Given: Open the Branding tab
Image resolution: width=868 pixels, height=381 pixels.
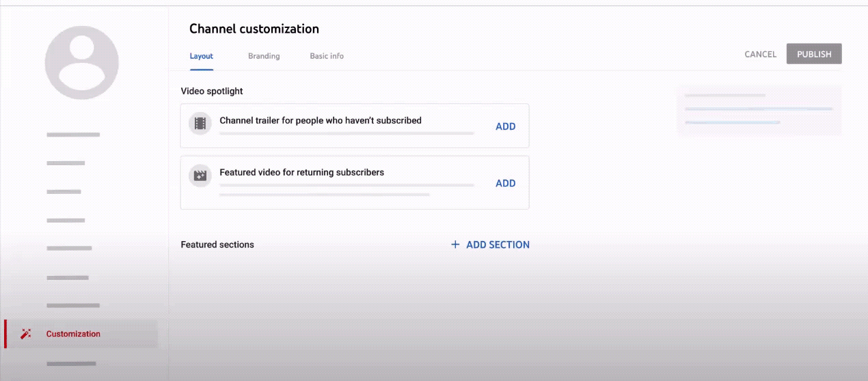Looking at the screenshot, I should [x=264, y=56].
